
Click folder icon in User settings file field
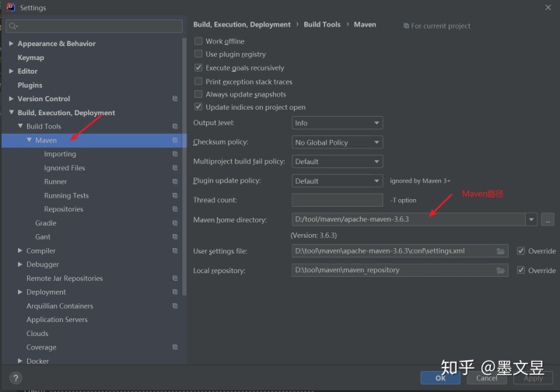501,251
